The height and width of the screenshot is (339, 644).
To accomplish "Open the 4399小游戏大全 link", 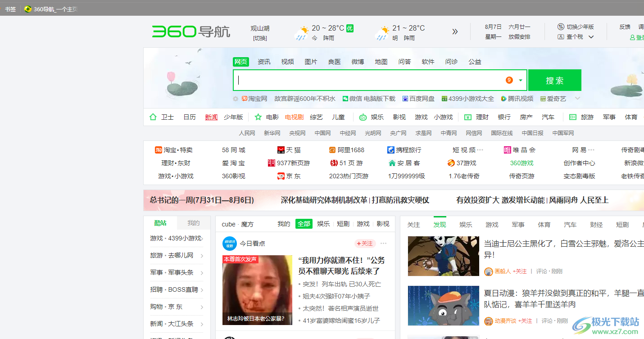I will [x=467, y=99].
